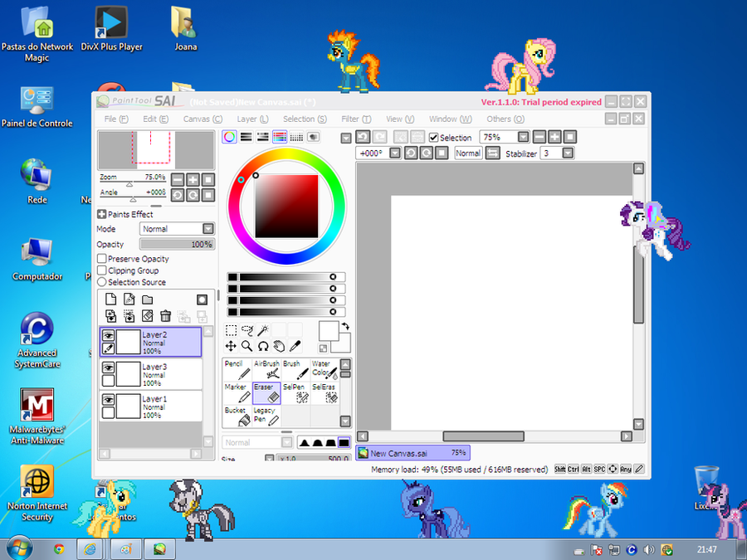
Task: Click navigator zoom out minus button
Action: pyautogui.click(x=178, y=179)
